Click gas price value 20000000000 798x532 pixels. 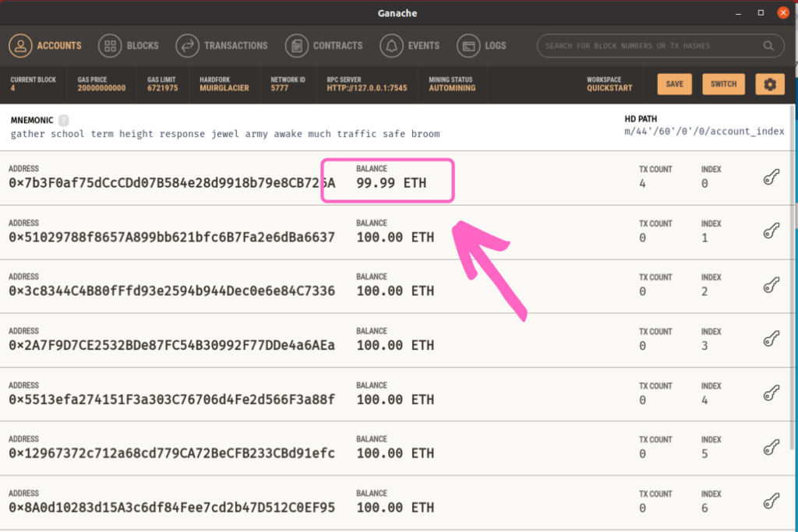point(101,88)
